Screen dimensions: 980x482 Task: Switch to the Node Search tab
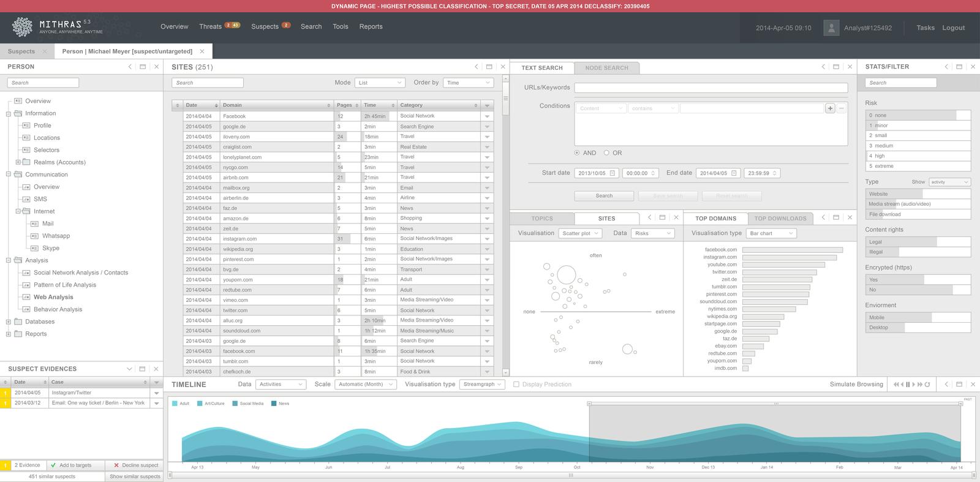pyautogui.click(x=606, y=68)
